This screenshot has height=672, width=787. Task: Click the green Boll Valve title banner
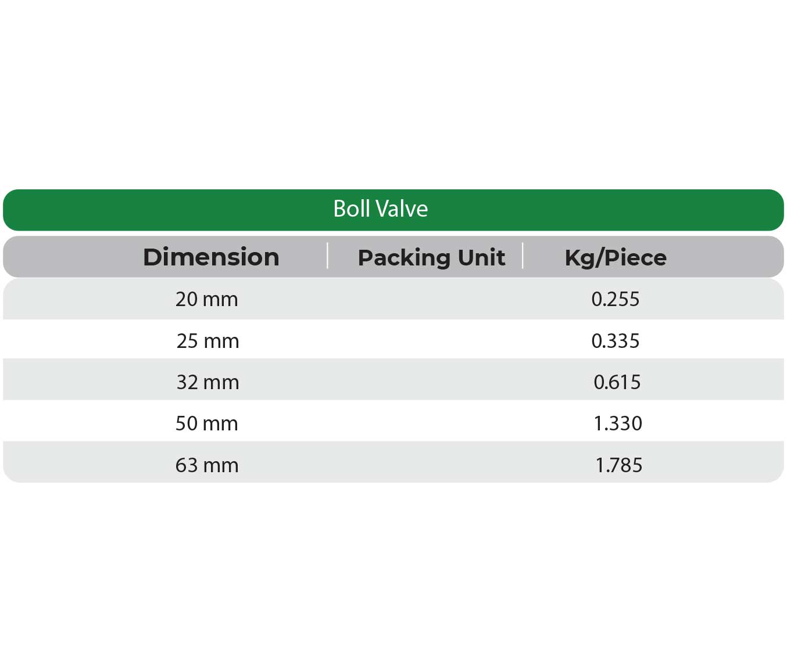[x=393, y=209]
